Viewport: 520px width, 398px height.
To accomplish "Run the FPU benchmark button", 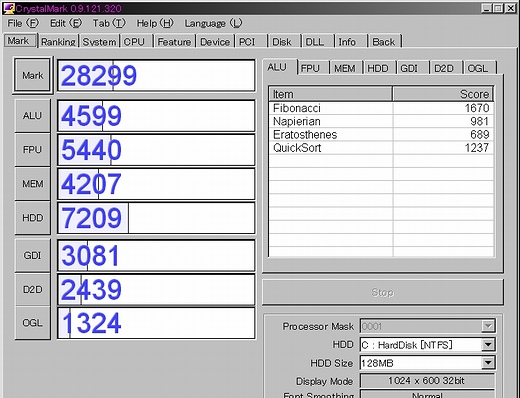I will click(33, 150).
